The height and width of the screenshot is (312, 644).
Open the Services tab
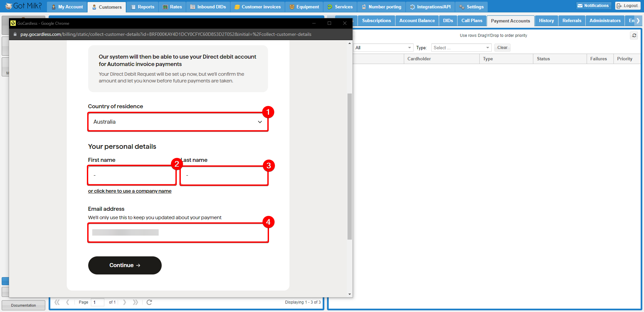[x=340, y=7]
